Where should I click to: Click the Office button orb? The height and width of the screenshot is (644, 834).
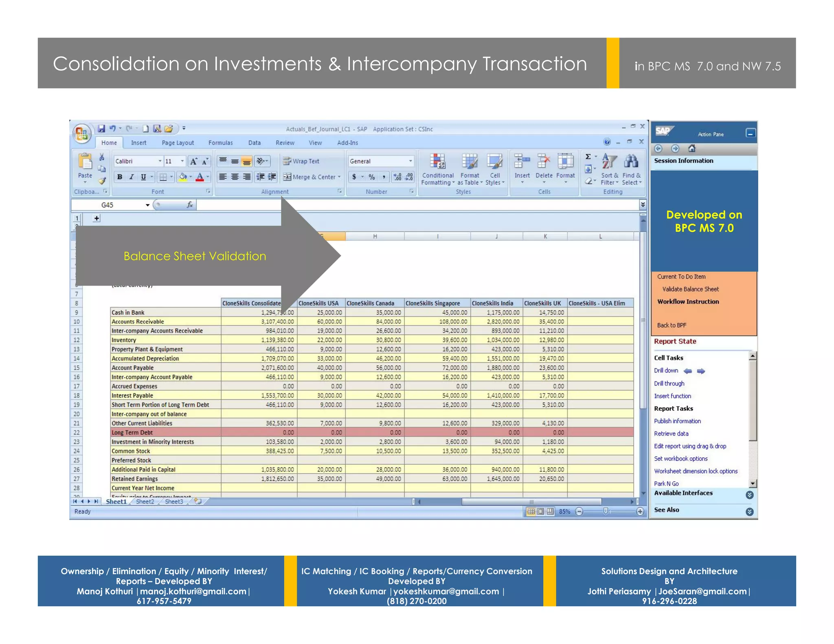tap(82, 134)
